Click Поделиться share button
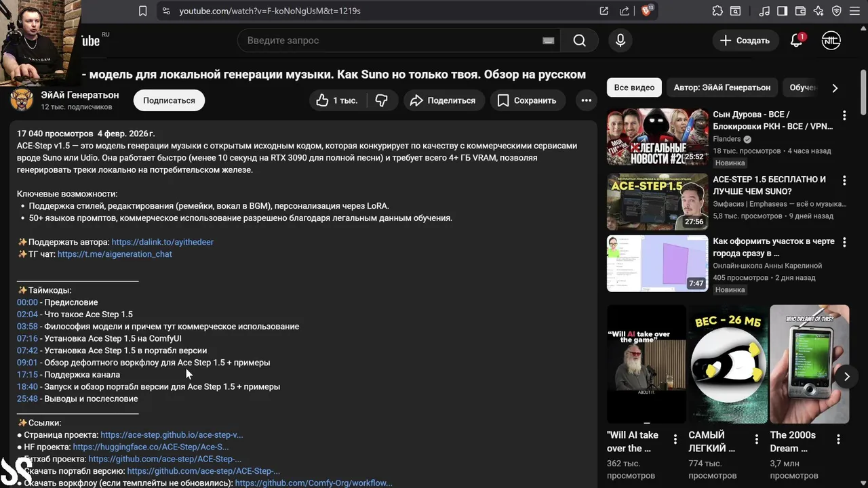This screenshot has width=868, height=488. [x=444, y=100]
